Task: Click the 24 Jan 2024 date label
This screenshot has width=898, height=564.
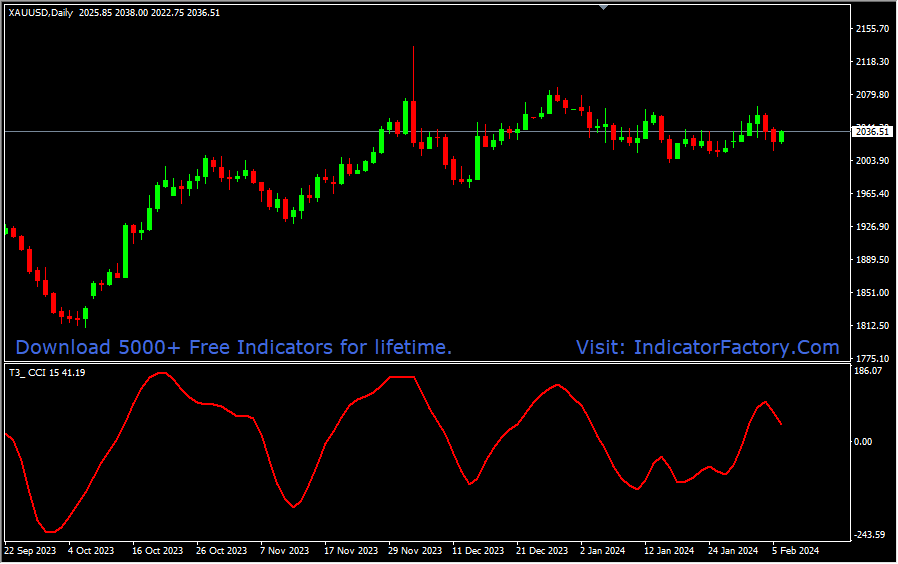Action: point(733,551)
